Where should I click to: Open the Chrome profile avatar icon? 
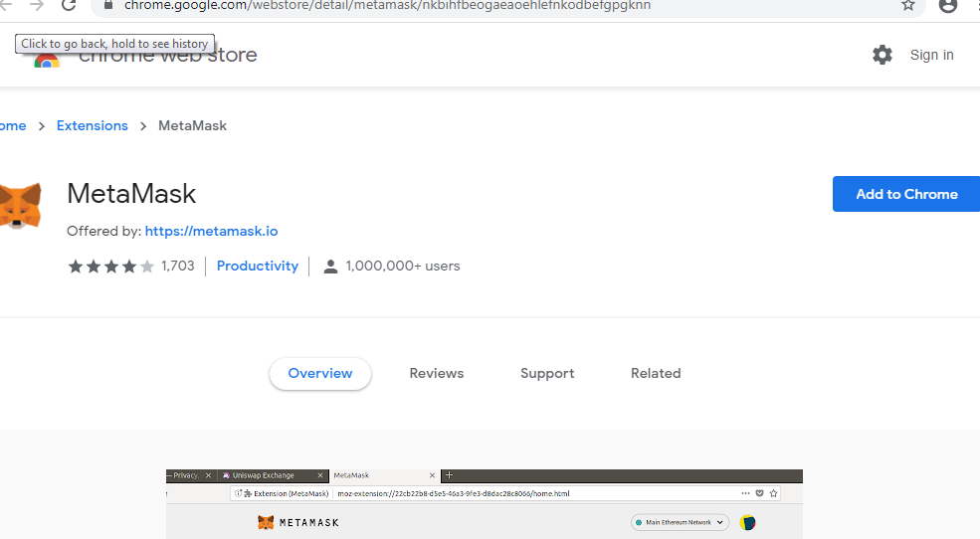(948, 6)
